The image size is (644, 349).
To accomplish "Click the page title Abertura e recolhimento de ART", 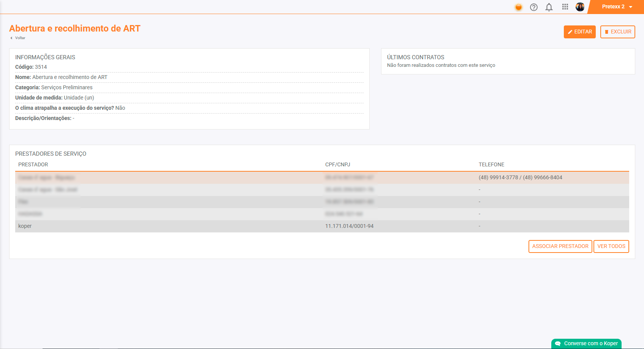I will (x=75, y=28).
